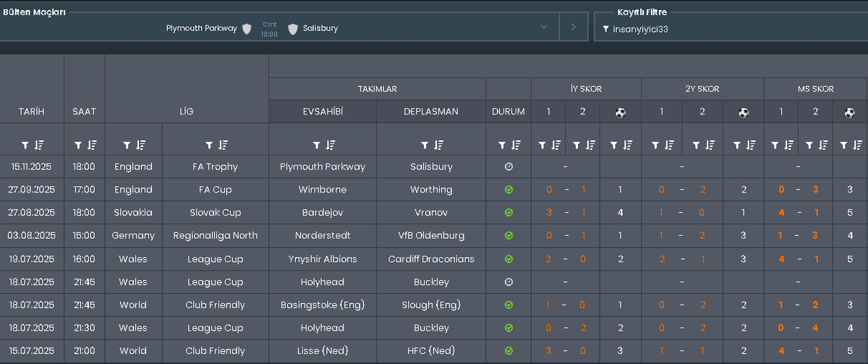Screen dimensions: 868x364
Task: Sort the table by DEPLASMAN column
Action: 438,145
